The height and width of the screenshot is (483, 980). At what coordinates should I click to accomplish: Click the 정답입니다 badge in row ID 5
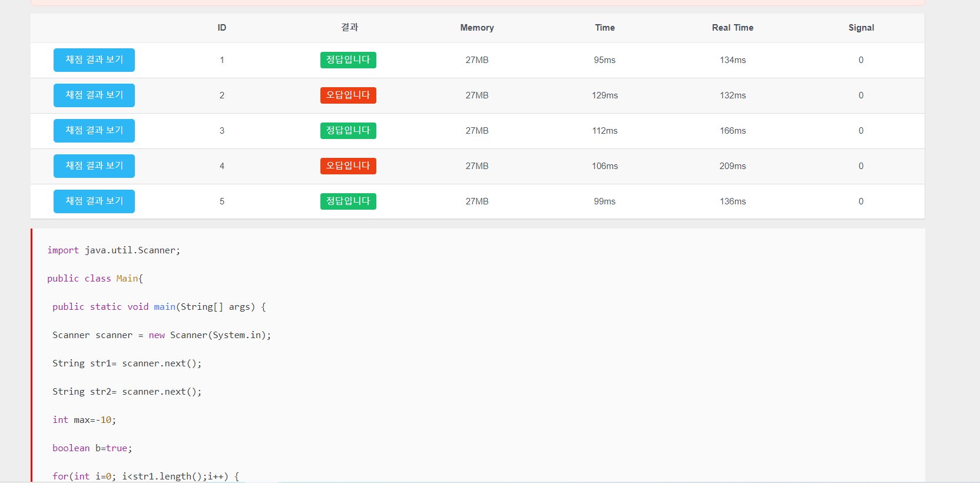pyautogui.click(x=348, y=201)
